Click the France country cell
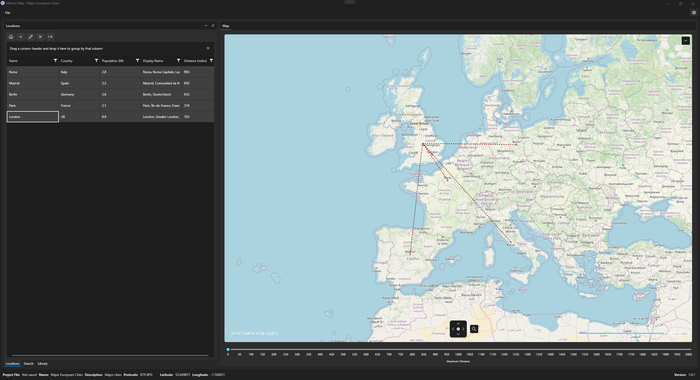Screen dimensions: 700x380 [79, 105]
